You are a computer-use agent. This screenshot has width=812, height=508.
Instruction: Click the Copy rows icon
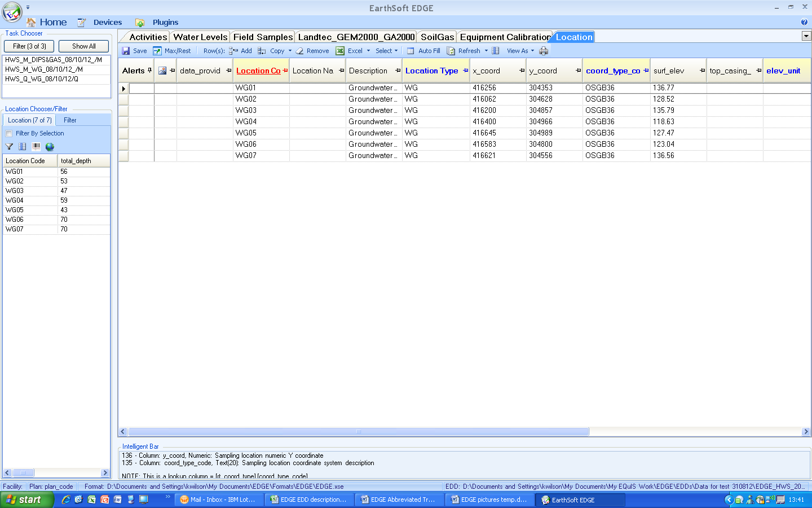click(262, 51)
